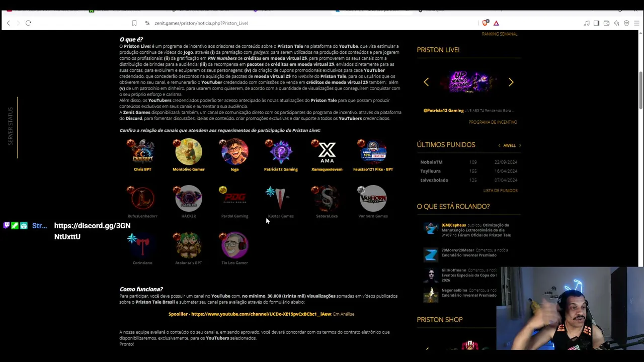
Task: Open the Brave Rewards triangle icon
Action: (496, 23)
